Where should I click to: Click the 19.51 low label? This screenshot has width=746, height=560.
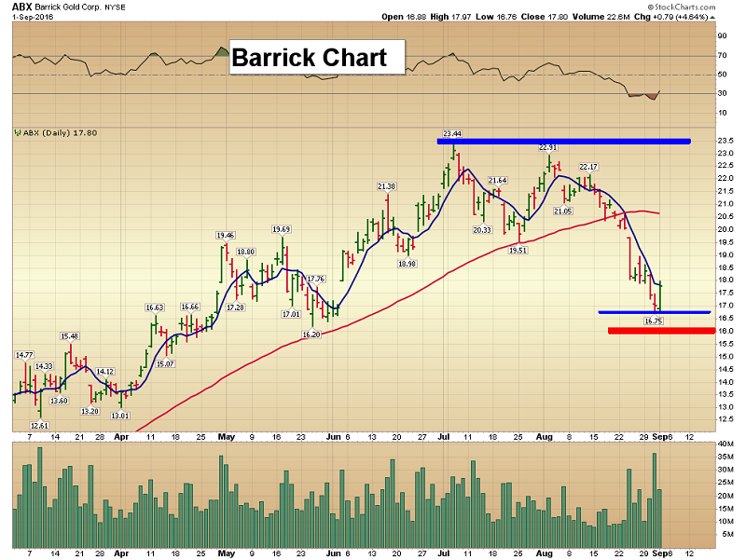518,250
